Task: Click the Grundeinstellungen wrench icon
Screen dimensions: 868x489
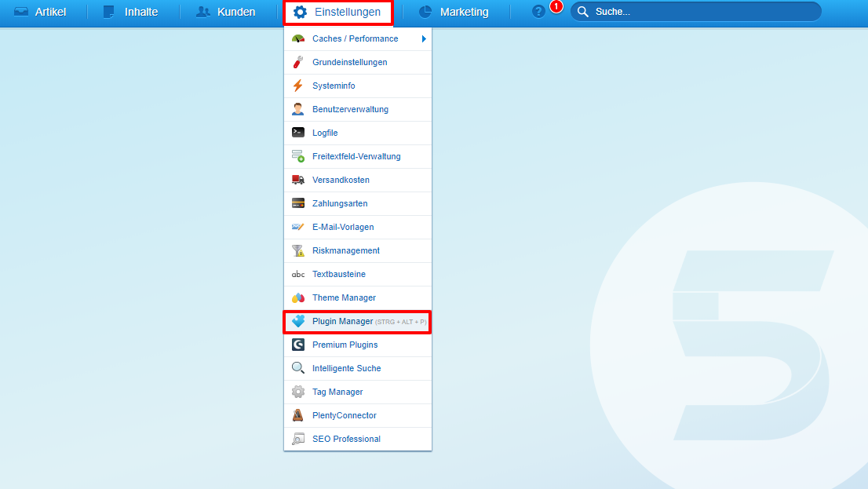Action: pos(297,62)
